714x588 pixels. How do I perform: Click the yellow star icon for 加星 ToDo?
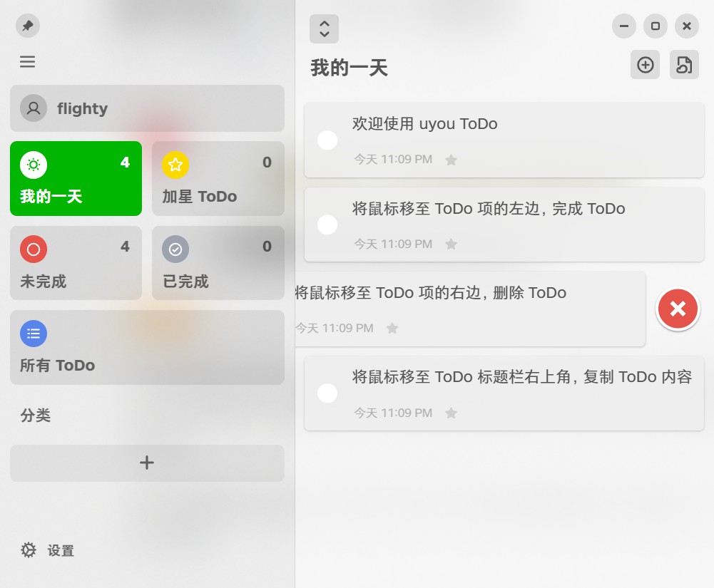click(175, 165)
